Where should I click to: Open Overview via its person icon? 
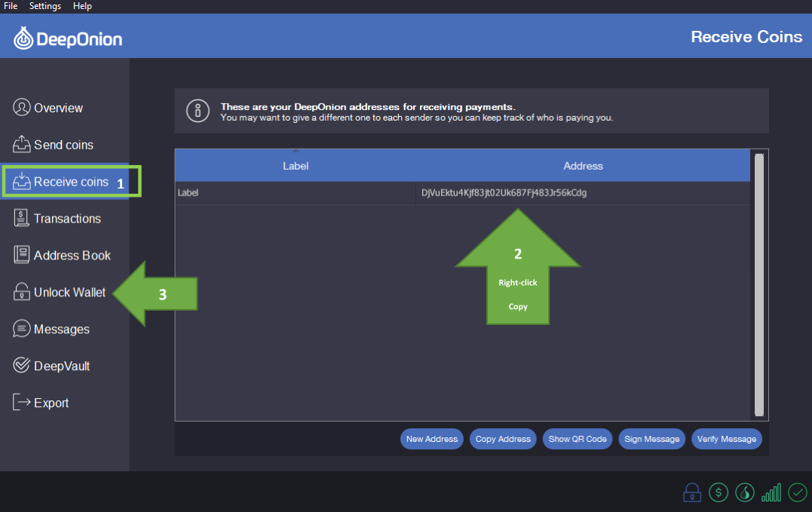tap(21, 107)
